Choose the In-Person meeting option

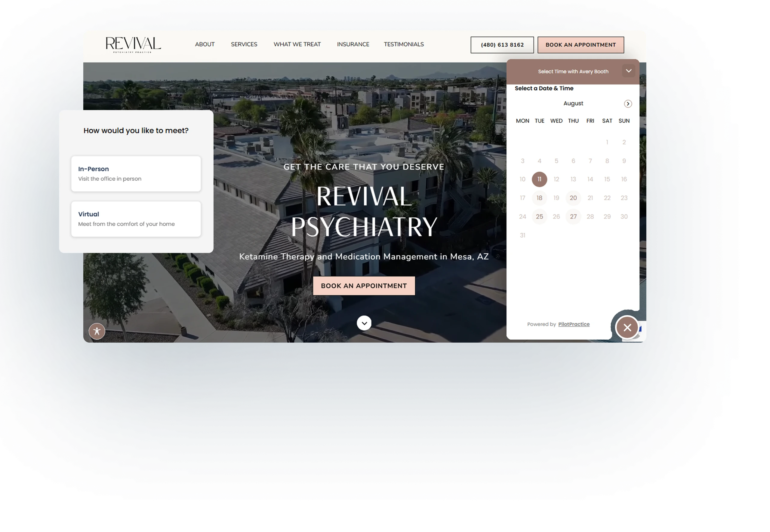click(x=136, y=174)
